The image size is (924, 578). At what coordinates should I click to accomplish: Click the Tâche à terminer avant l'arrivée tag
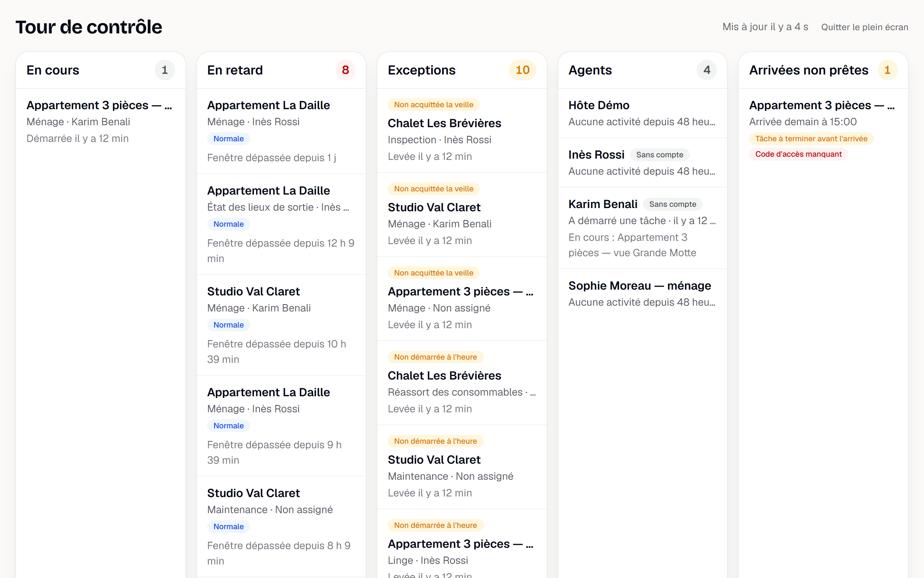811,139
